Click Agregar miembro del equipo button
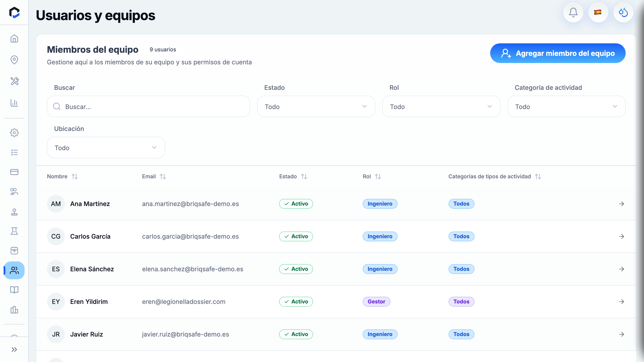The height and width of the screenshot is (362, 644). click(558, 53)
